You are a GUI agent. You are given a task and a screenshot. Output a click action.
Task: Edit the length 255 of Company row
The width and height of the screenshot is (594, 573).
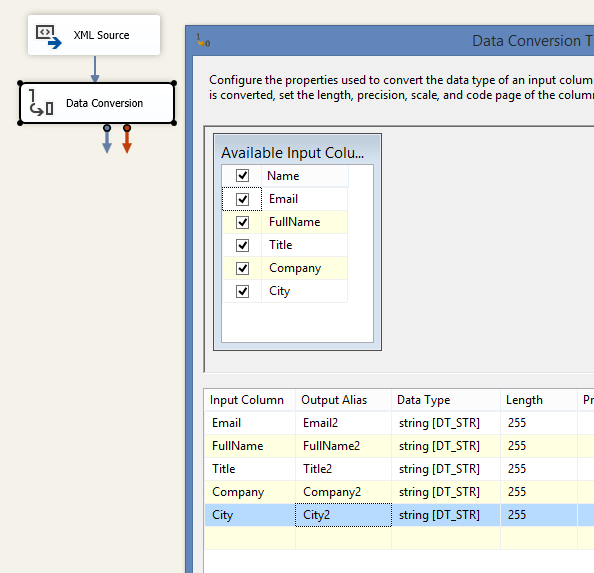(x=539, y=492)
